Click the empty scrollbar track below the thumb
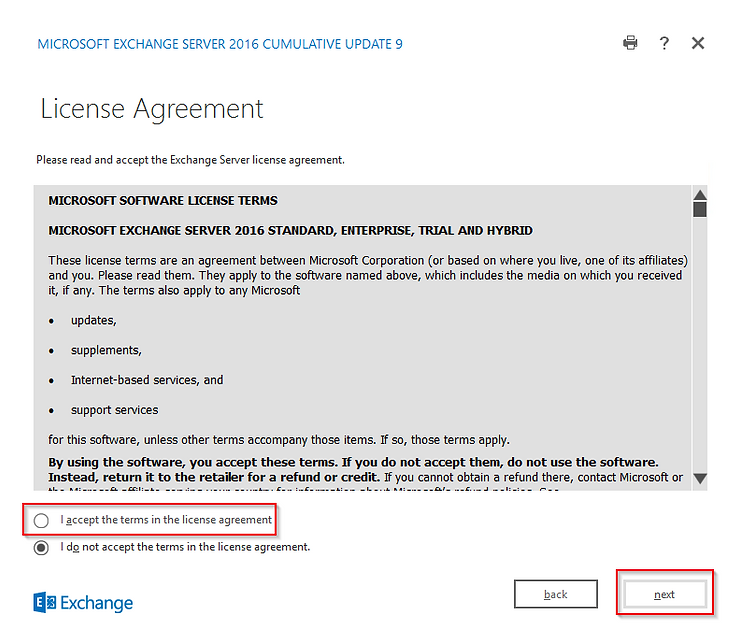 pyautogui.click(x=700, y=350)
